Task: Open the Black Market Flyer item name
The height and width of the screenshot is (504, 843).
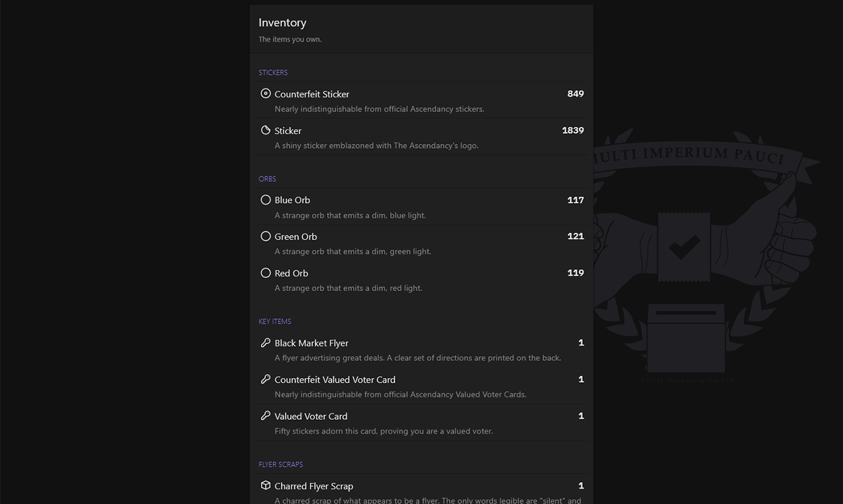Action: tap(311, 343)
